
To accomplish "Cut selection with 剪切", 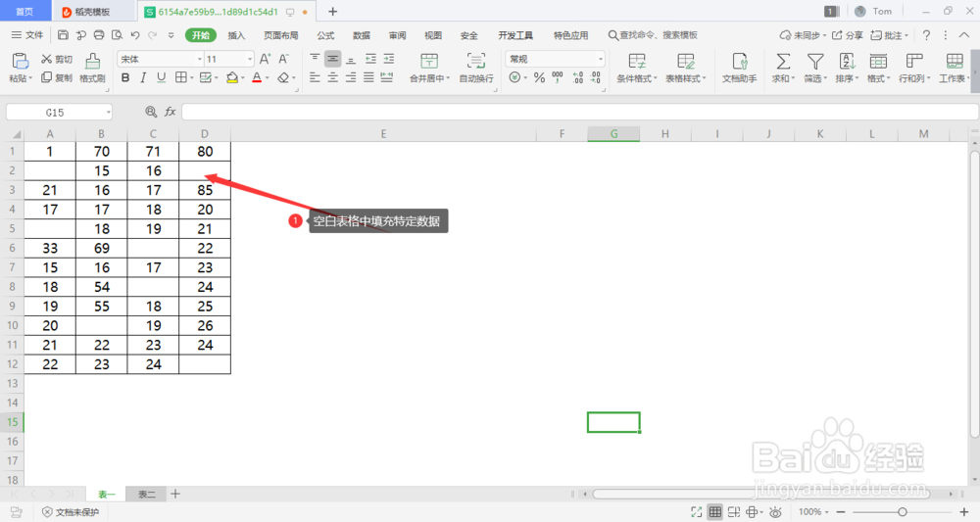I will (56, 59).
